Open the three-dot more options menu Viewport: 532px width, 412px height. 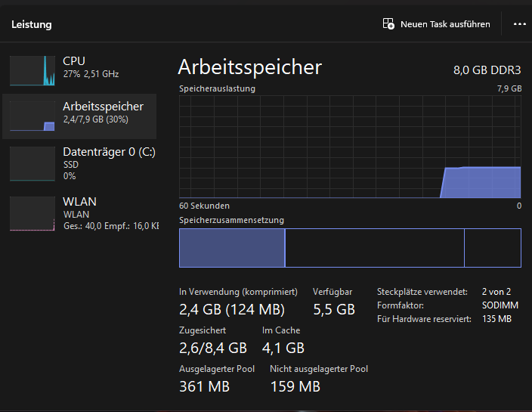[519, 24]
